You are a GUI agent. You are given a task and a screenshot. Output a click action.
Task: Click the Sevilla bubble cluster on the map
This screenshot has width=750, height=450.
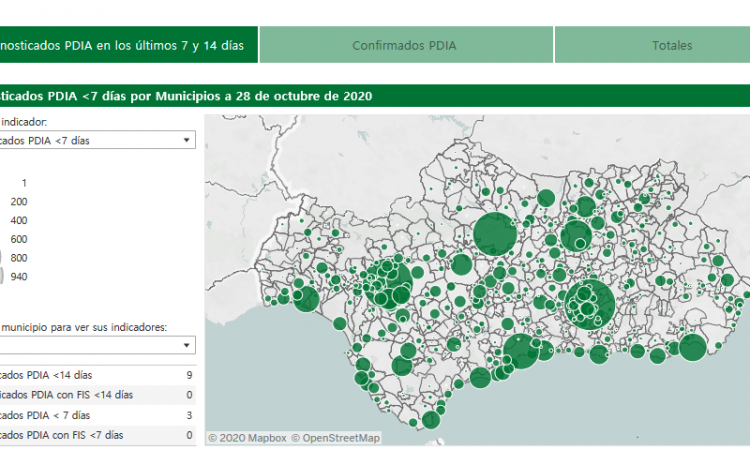click(390, 281)
